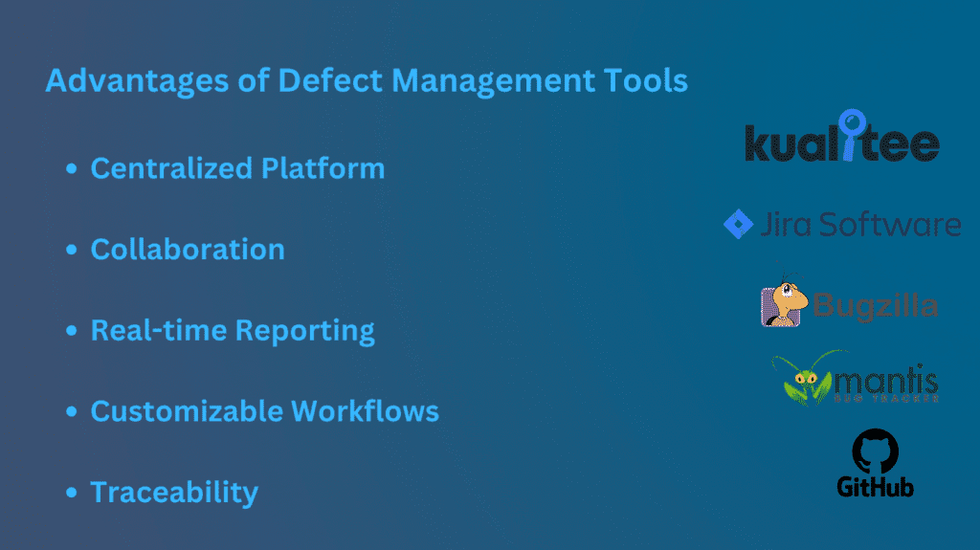
Task: Click the 'Jira Software' logo text
Action: click(x=860, y=225)
